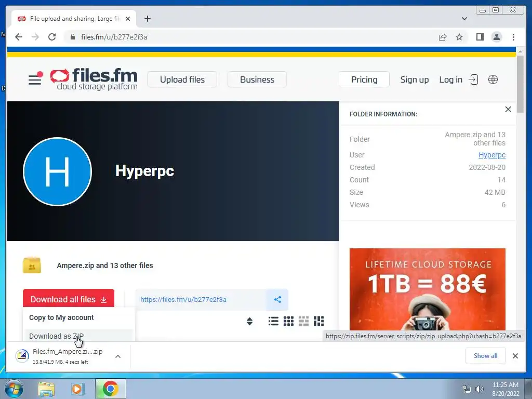Open the Pricing page
This screenshot has width=532, height=399.
tap(364, 79)
